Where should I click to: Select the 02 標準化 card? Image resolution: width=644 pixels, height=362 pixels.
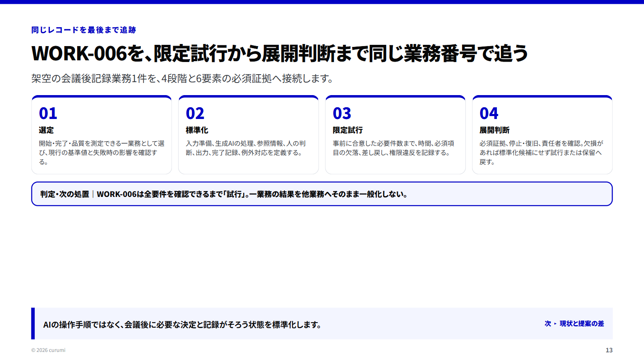[248, 134]
